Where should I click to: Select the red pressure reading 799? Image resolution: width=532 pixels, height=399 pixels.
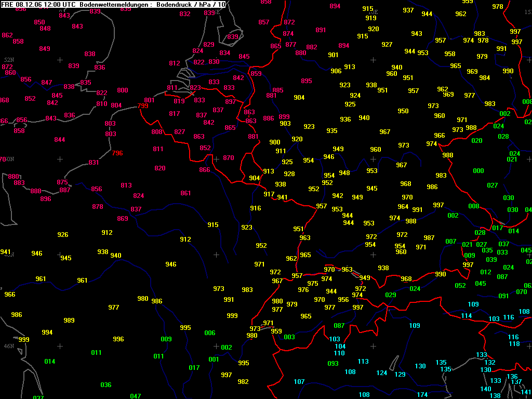pyautogui.click(x=143, y=107)
